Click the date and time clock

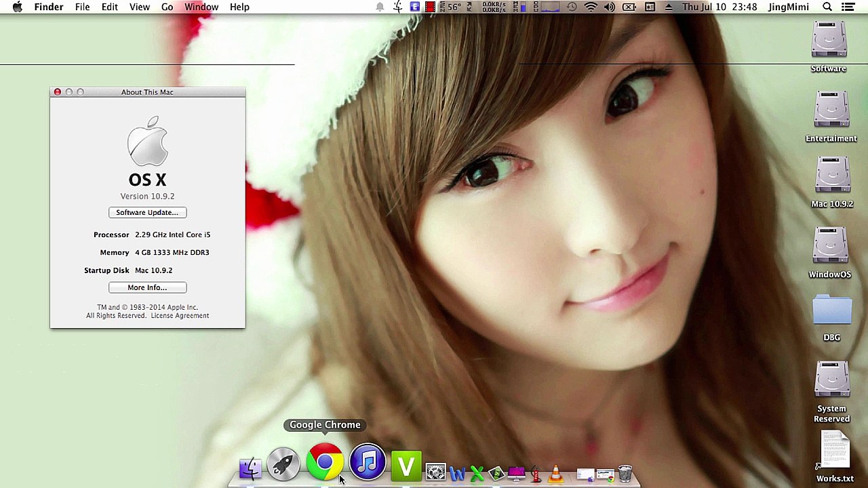[719, 7]
